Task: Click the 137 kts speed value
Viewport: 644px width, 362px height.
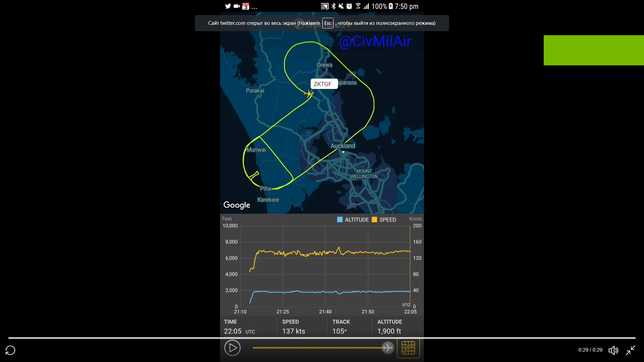Action: point(293,331)
